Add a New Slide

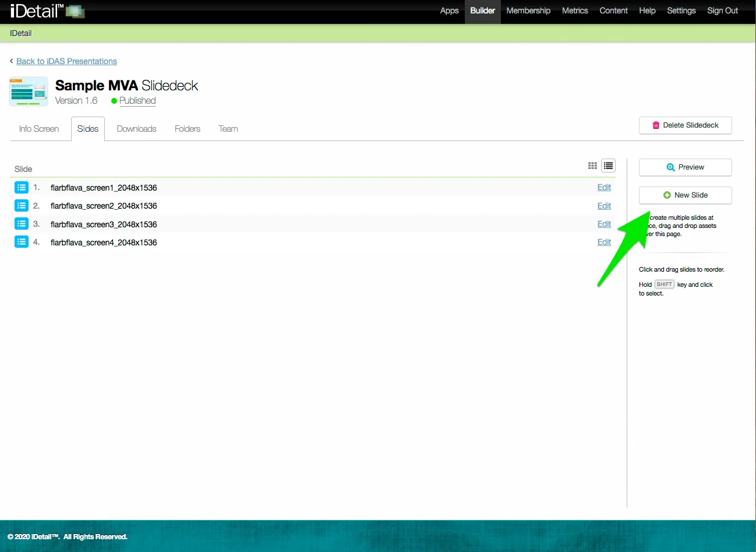(x=685, y=195)
